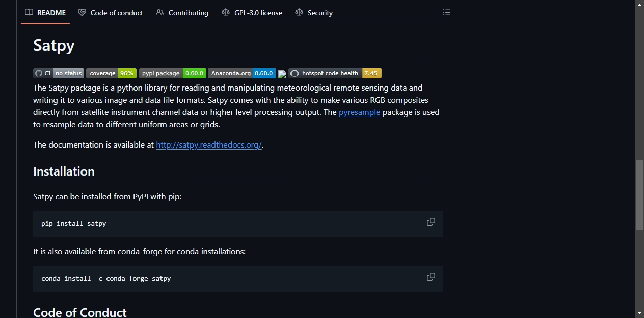
Task: Copy the conda install command
Action: tap(431, 277)
